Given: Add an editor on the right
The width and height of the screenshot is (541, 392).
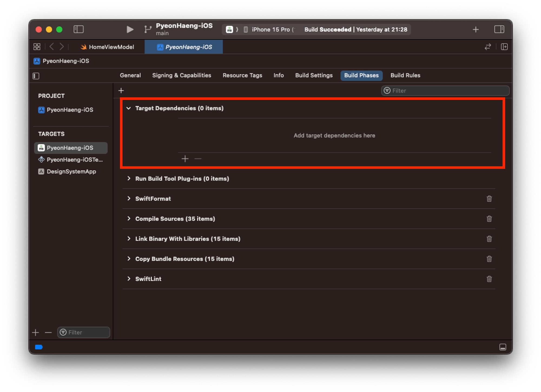Looking at the screenshot, I should pyautogui.click(x=504, y=47).
